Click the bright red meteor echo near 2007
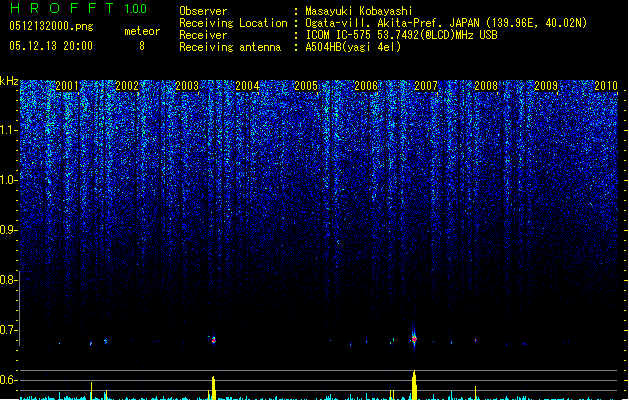The height and width of the screenshot is (400, 629). tap(414, 339)
